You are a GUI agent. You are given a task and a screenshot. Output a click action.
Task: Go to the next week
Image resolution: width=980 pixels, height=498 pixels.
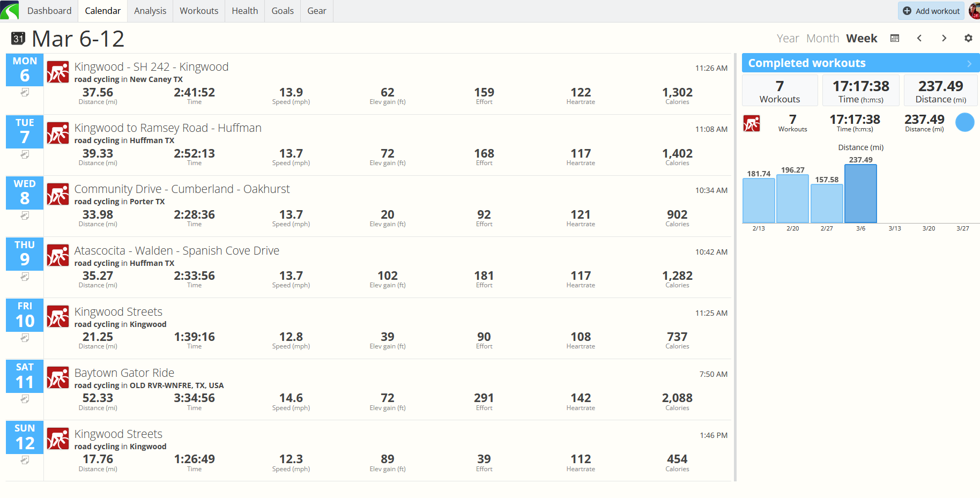944,38
